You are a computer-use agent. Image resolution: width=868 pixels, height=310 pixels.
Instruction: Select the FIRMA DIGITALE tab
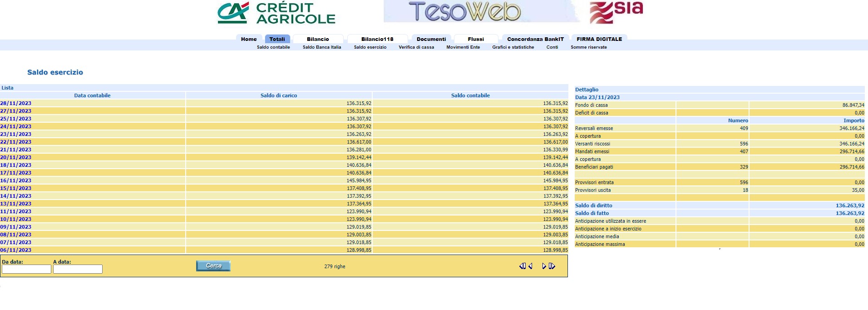[599, 39]
